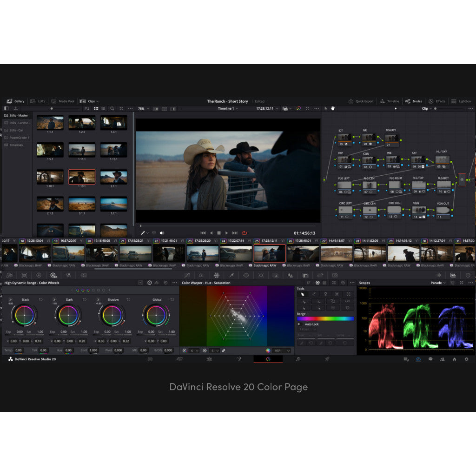Switch to the Cut page
476x476 pixels.
point(179,359)
